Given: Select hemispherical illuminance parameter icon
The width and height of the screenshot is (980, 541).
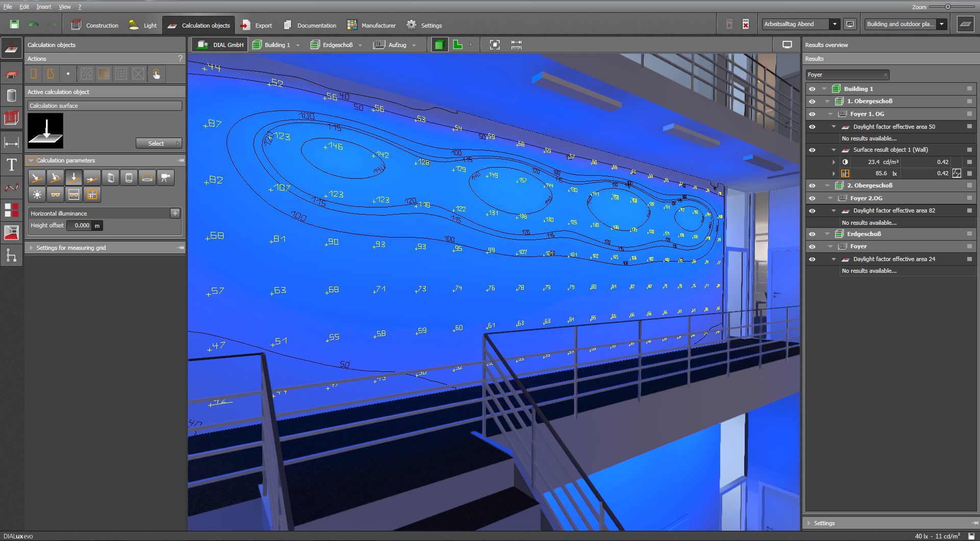Looking at the screenshot, I should pyautogui.click(x=147, y=178).
